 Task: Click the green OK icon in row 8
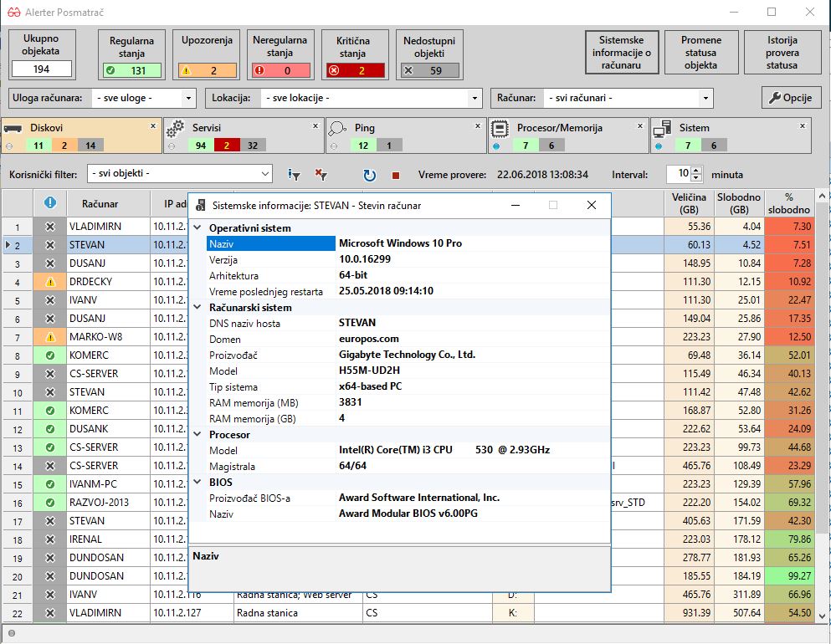pos(50,355)
